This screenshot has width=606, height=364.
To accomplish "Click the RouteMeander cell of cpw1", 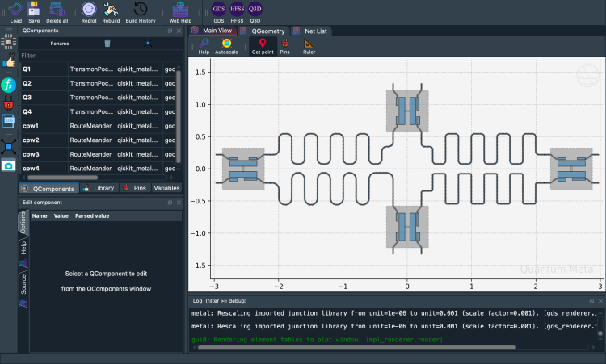I will click(x=91, y=126).
